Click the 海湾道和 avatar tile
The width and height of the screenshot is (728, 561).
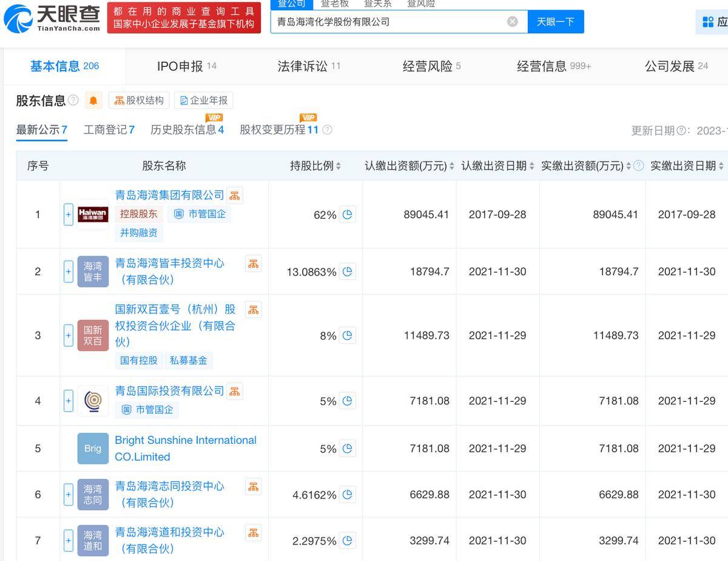93,540
